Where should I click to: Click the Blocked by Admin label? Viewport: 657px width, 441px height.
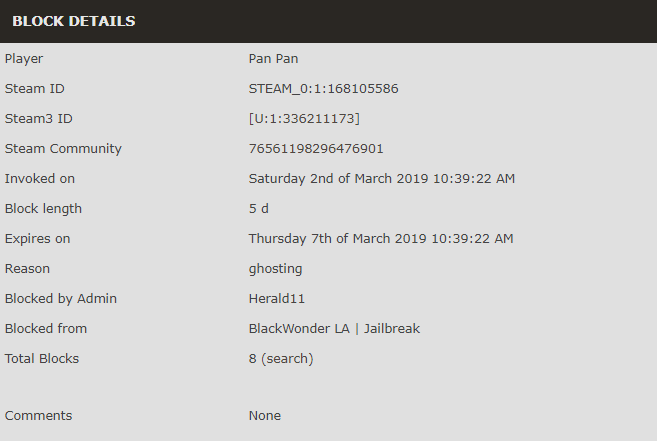[61, 299]
